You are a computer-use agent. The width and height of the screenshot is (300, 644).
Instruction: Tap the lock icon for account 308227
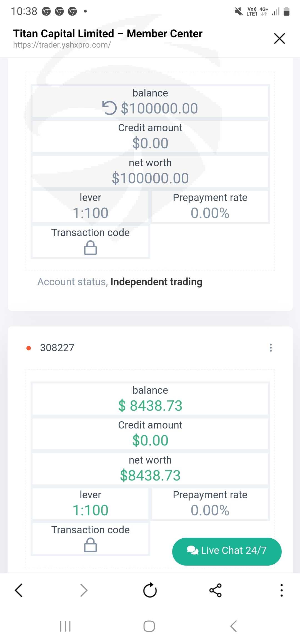pos(90,544)
